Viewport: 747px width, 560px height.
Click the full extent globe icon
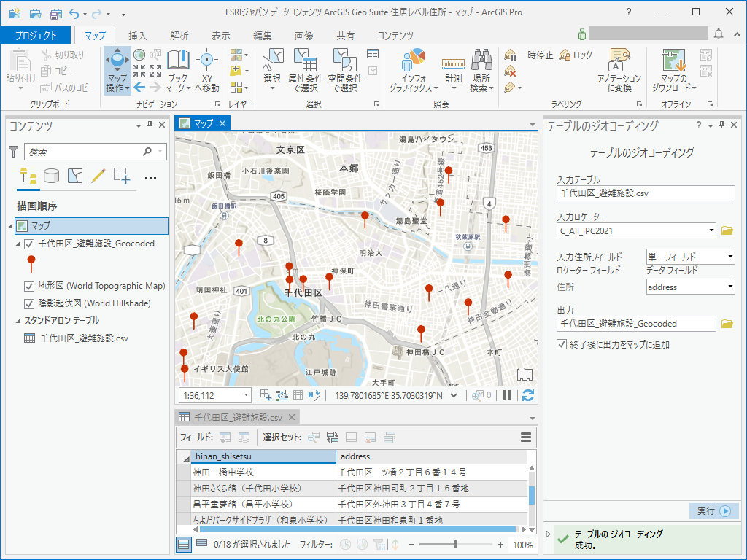click(139, 55)
